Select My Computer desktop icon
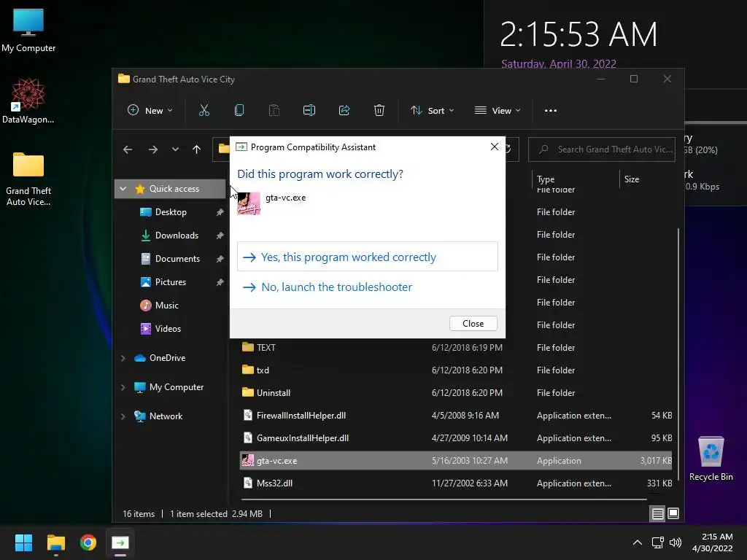This screenshot has height=560, width=747. (28, 31)
